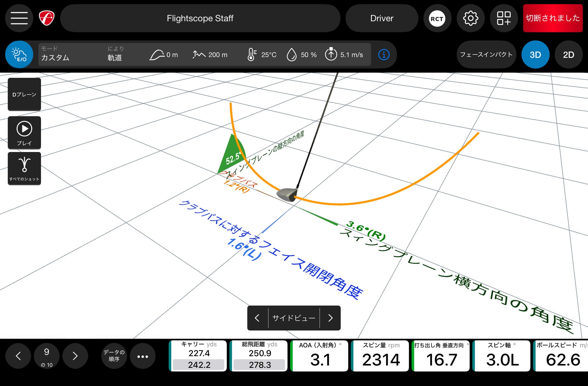Screen dimensions: 588x386
Task: Open the Flightscope Staff player selector
Action: coord(200,18)
